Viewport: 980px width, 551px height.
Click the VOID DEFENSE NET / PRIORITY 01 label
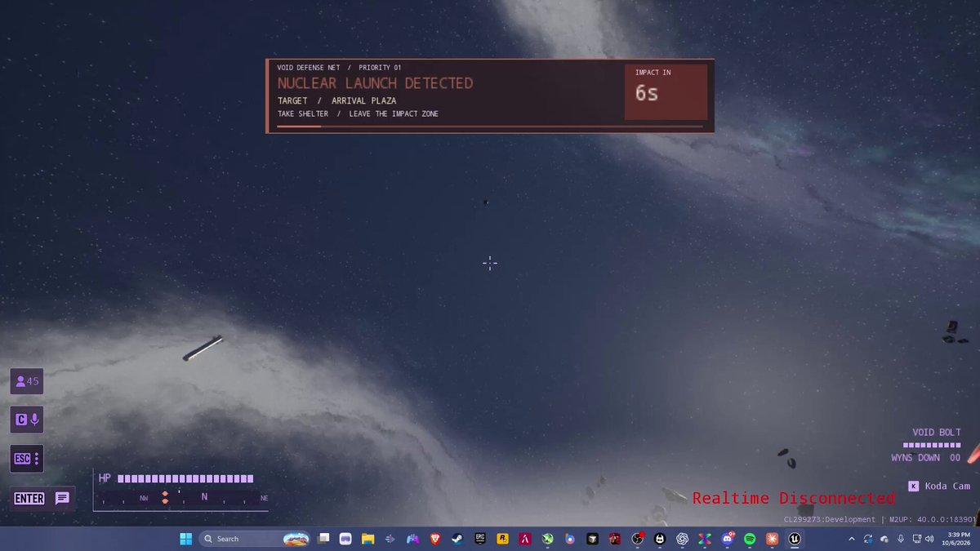pyautogui.click(x=339, y=68)
